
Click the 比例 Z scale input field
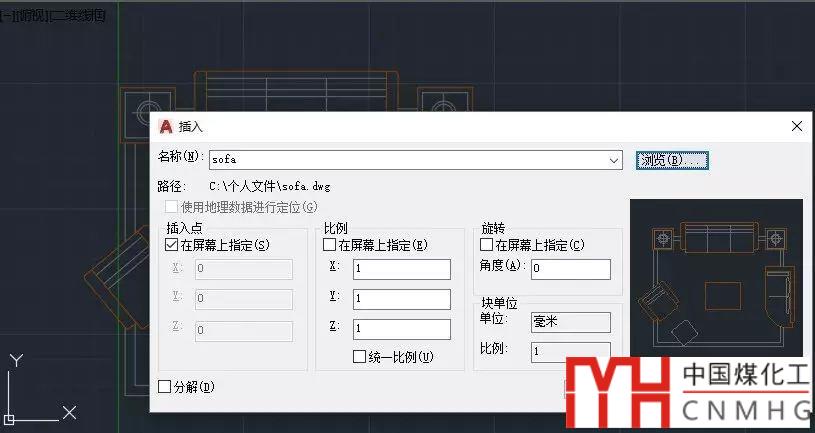(x=402, y=330)
